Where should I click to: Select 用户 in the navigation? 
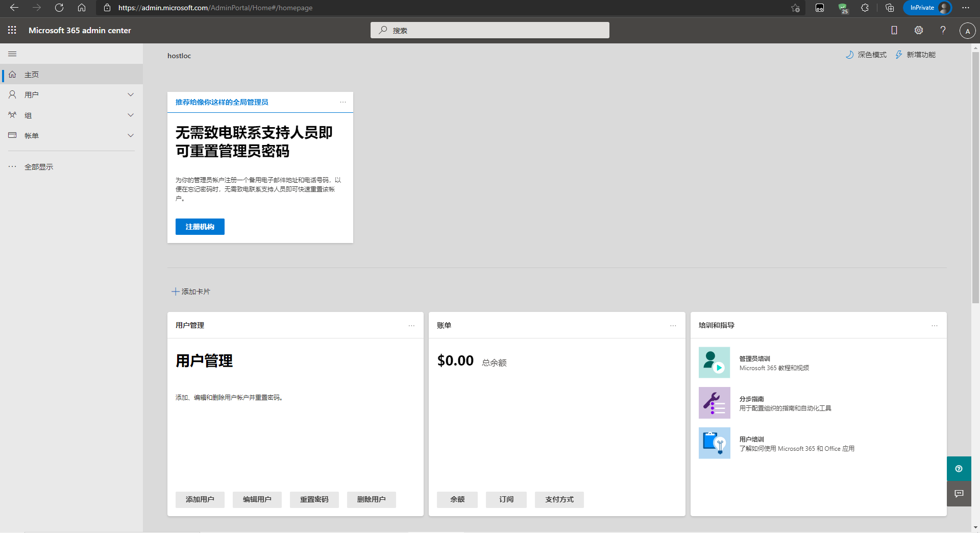coord(71,95)
